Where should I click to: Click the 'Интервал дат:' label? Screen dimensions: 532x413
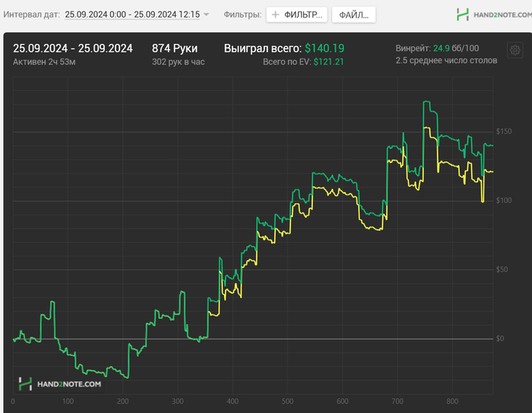pyautogui.click(x=32, y=14)
